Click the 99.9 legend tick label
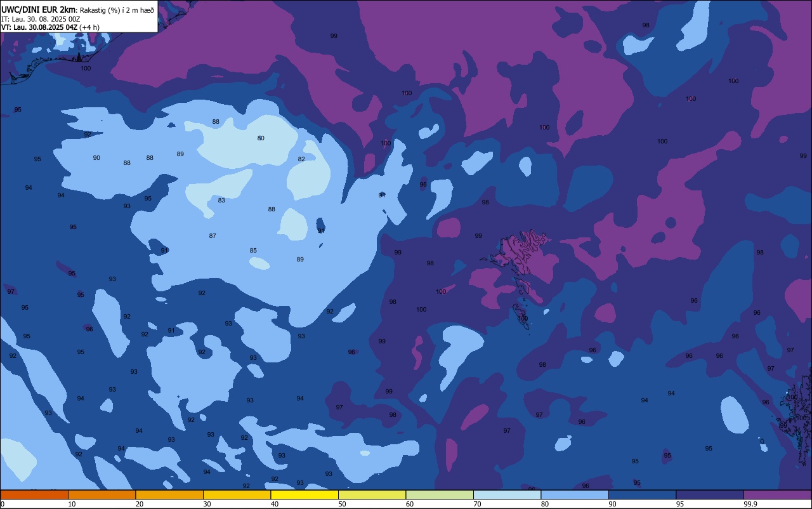Image resolution: width=812 pixels, height=509 pixels. (750, 504)
